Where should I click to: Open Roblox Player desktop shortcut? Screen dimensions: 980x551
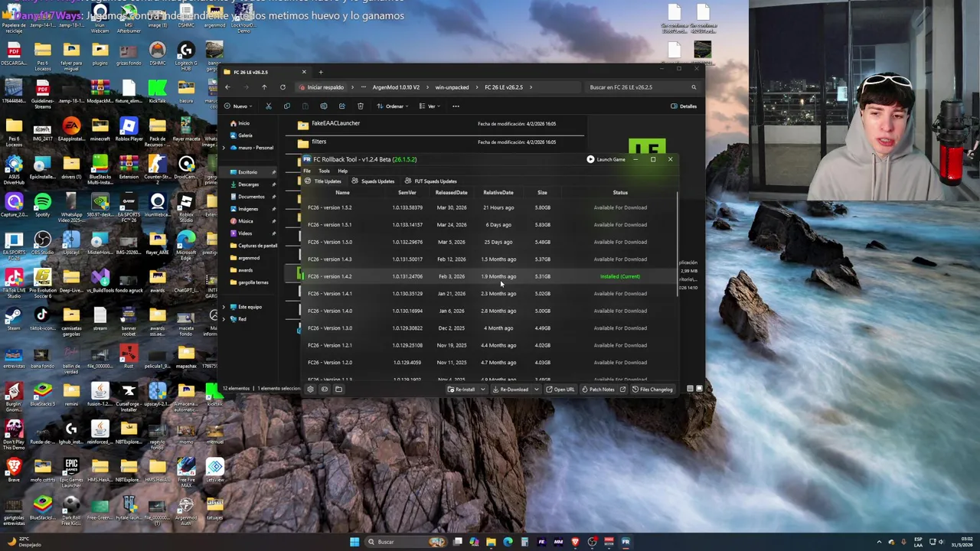[x=129, y=129]
